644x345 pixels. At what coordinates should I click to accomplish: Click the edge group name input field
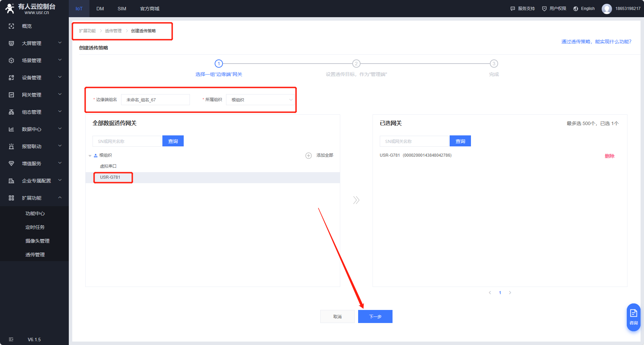[155, 100]
